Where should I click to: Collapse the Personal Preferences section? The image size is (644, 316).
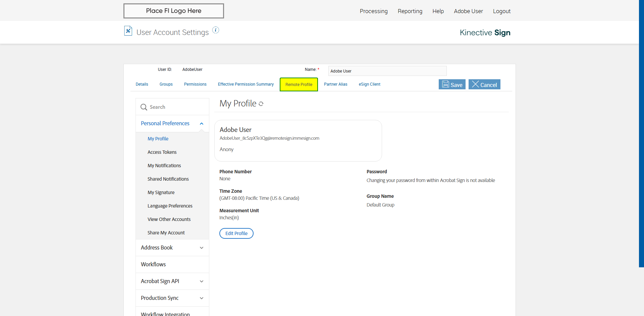pyautogui.click(x=202, y=124)
